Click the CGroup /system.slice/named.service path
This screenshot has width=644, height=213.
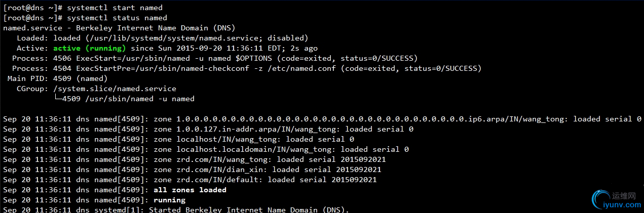tap(115, 89)
